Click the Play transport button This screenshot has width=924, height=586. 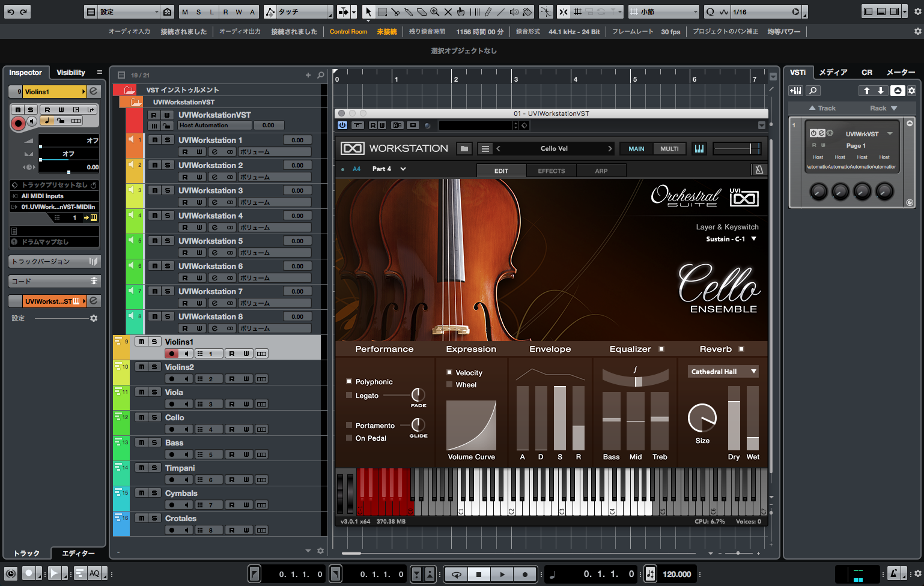[x=502, y=575]
